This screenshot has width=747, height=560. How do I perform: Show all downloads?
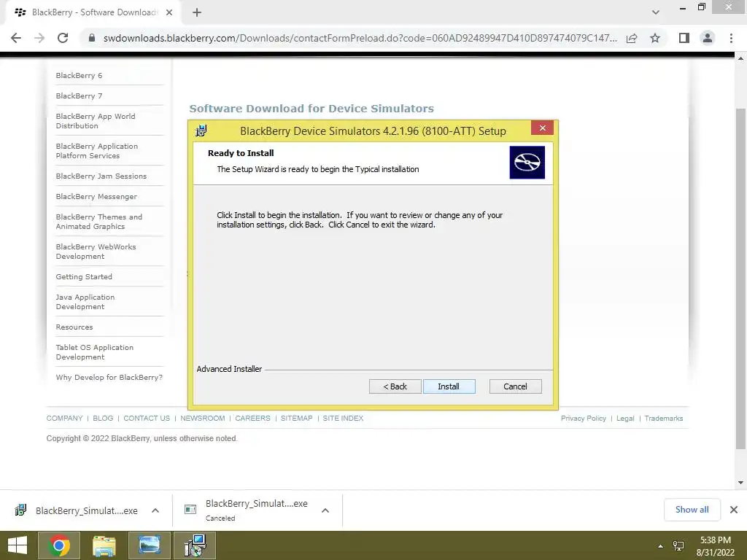pos(692,510)
